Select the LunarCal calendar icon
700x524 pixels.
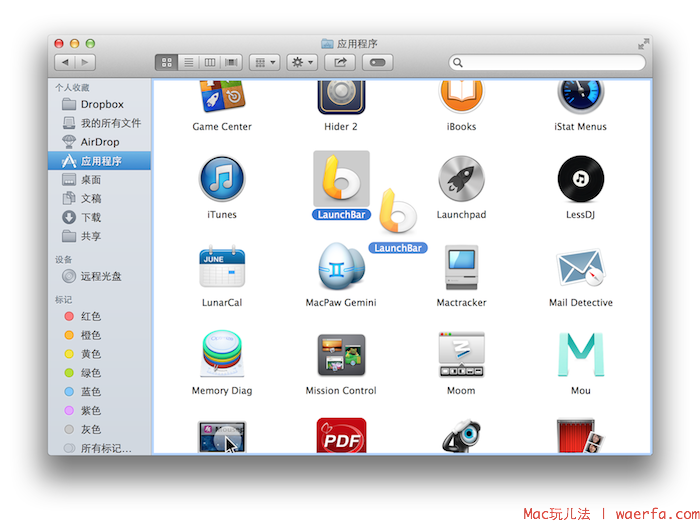pyautogui.click(x=222, y=266)
